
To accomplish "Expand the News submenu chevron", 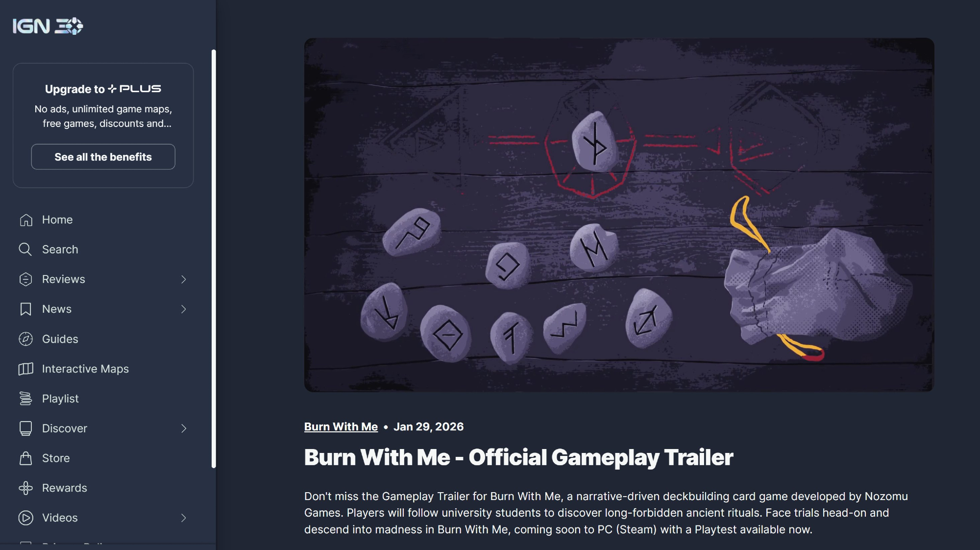I will point(184,309).
